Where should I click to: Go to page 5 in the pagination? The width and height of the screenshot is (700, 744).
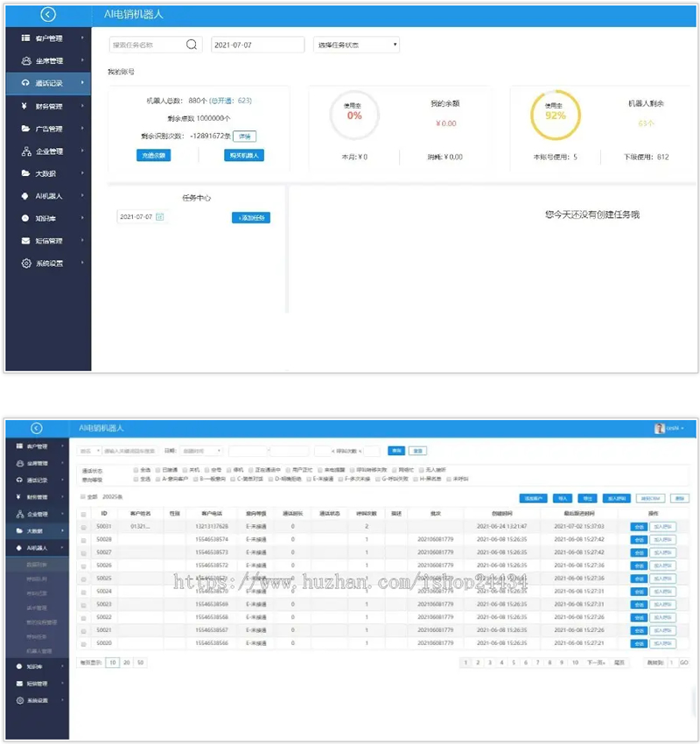point(514,663)
